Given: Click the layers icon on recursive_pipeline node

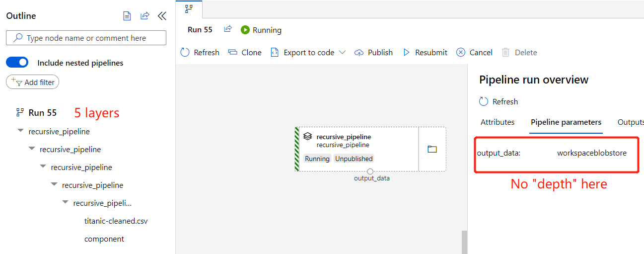Looking at the screenshot, I should (x=308, y=136).
